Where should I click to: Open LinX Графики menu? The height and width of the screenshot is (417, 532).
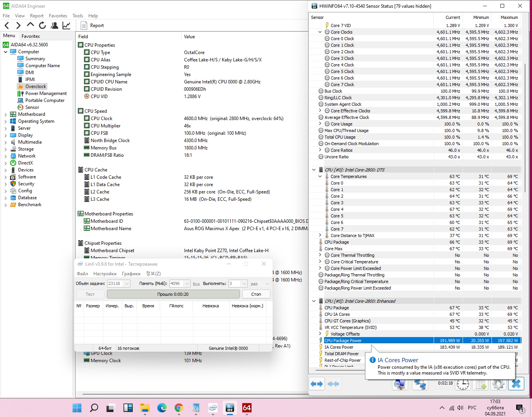(131, 274)
